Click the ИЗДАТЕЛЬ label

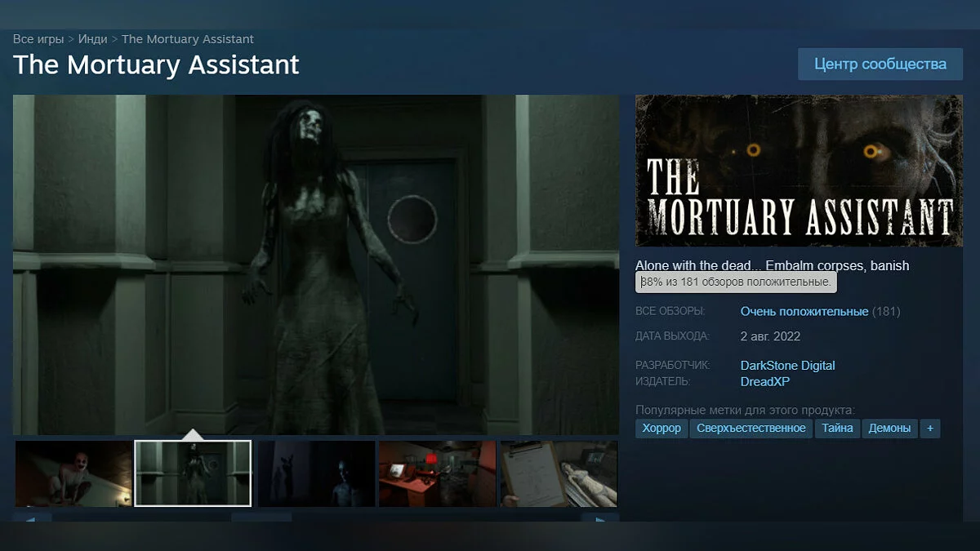tap(663, 381)
